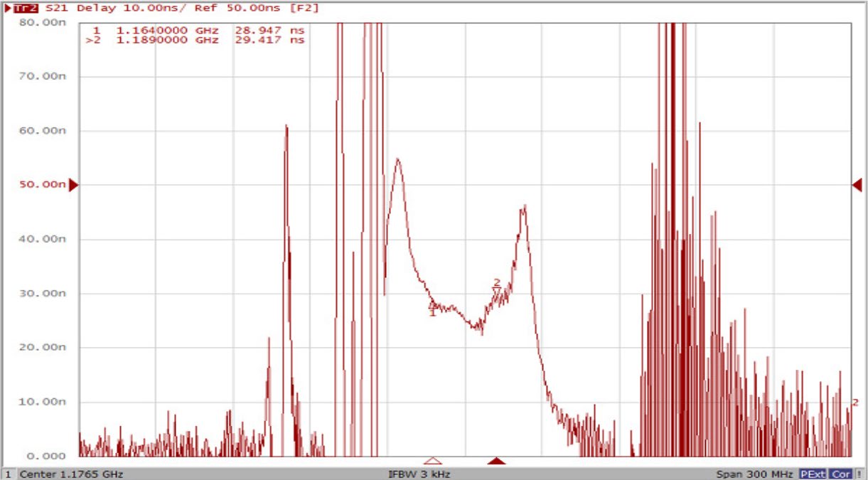Click the PExt status indicator
Screen dimensions: 868x480
(x=813, y=474)
